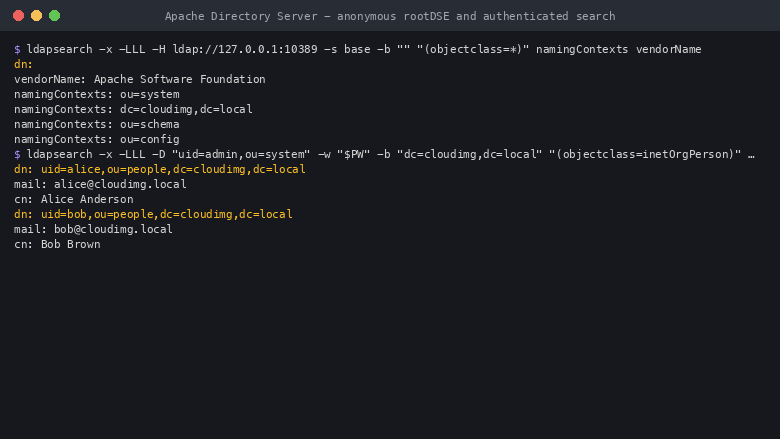Click the second purple $ prompt symbol
The width and height of the screenshot is (780, 439).
[x=17, y=154]
